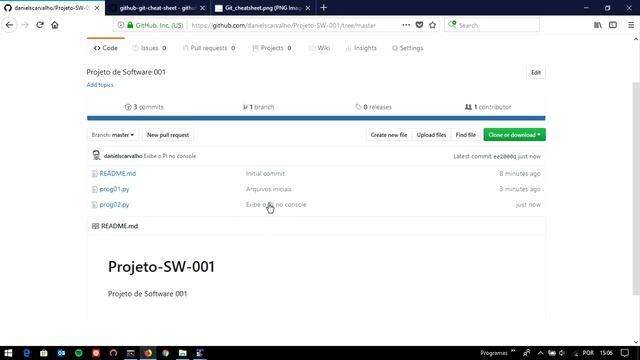
Task: Reload the current GitHub page
Action: 40,25
